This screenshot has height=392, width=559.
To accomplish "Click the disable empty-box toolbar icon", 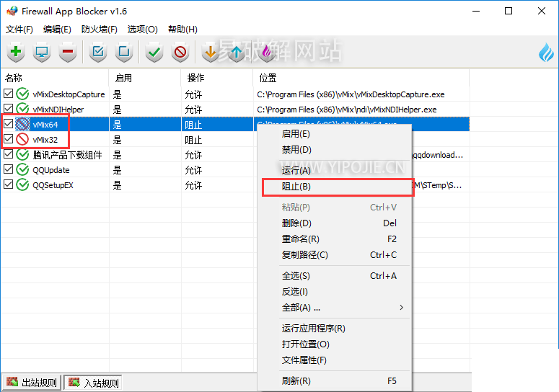I will click(x=124, y=53).
